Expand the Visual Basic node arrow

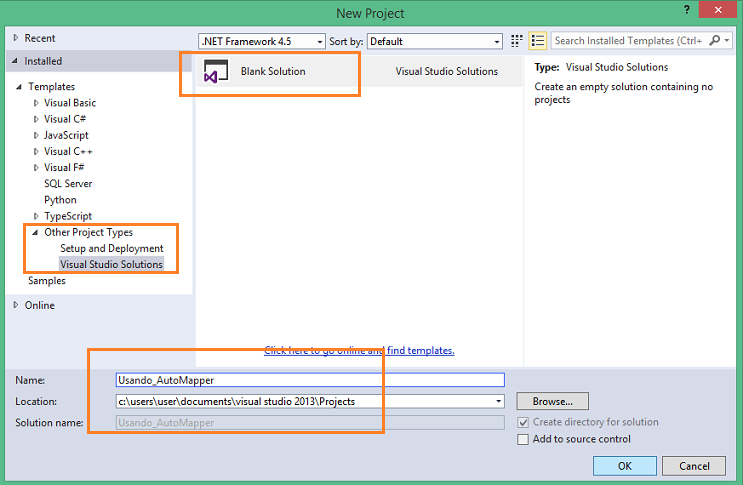[36, 103]
